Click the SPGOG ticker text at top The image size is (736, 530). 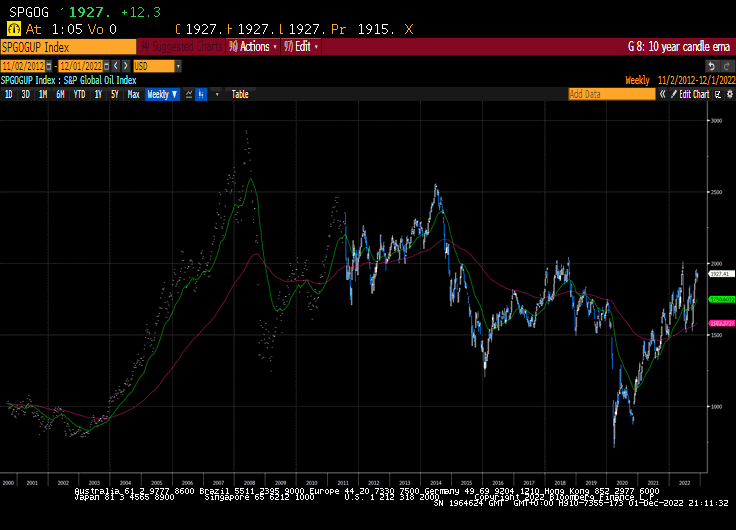tap(29, 12)
